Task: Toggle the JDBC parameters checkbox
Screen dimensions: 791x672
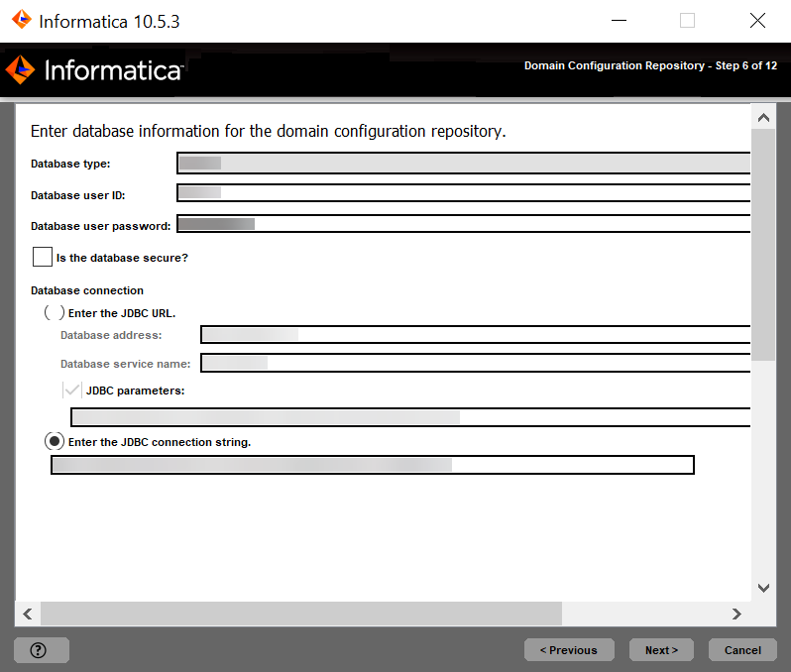Action: [x=71, y=391]
